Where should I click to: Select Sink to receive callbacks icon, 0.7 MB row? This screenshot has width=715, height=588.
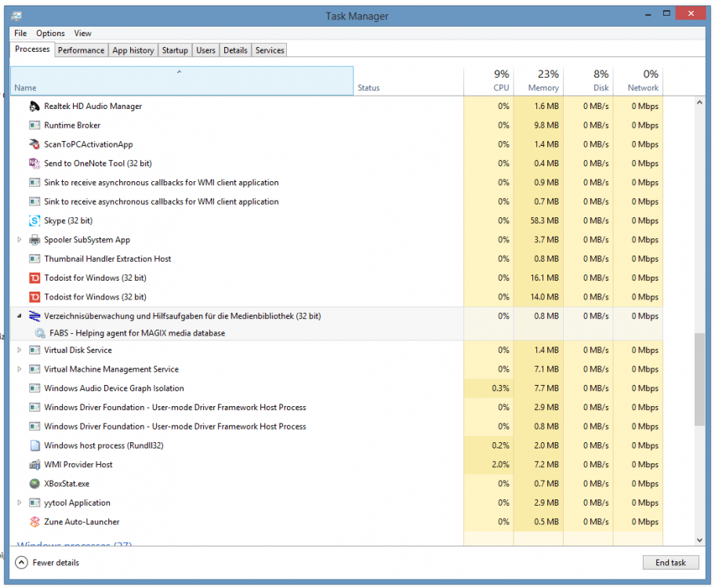34,201
